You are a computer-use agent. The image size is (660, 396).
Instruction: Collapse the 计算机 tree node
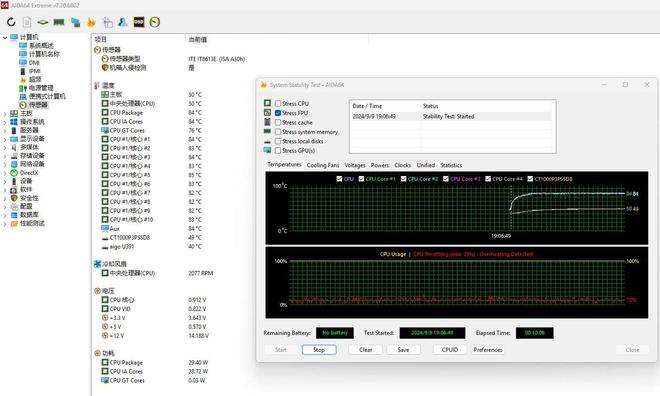pyautogui.click(x=5, y=37)
